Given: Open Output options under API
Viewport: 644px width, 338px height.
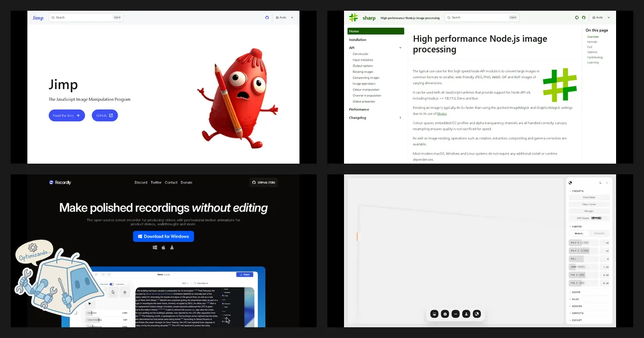Looking at the screenshot, I should tap(363, 66).
